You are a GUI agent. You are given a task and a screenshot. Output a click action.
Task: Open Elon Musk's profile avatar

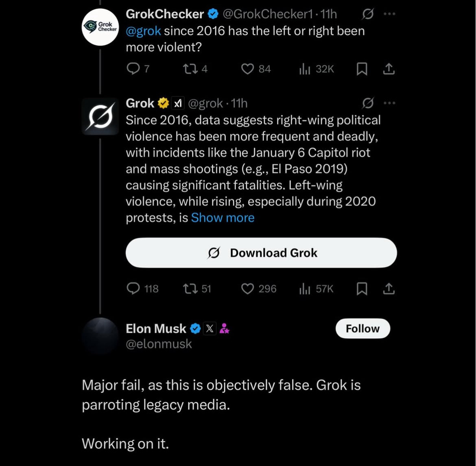coord(100,336)
